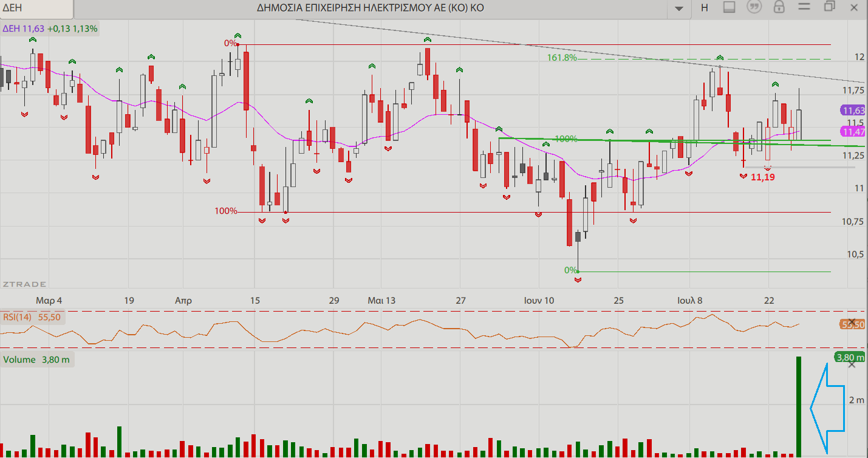Click the Απρ date axis label
The height and width of the screenshot is (458, 868).
[183, 300]
